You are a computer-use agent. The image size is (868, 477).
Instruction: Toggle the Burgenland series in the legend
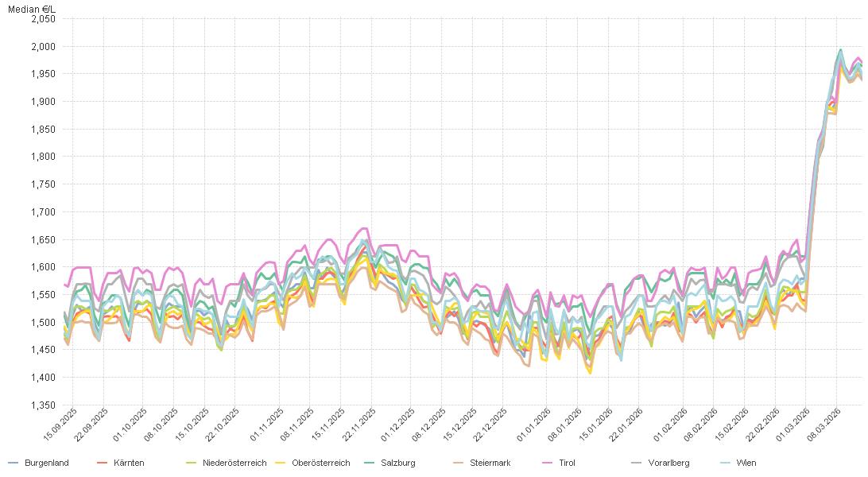(x=46, y=463)
